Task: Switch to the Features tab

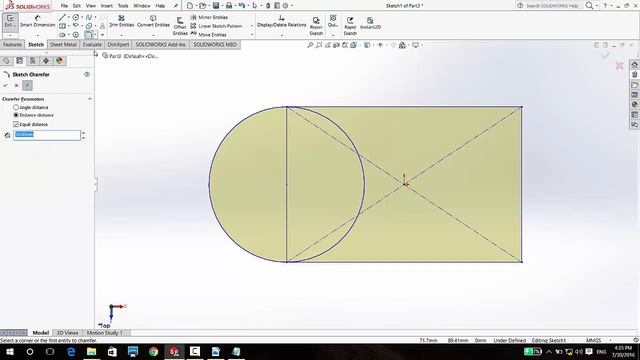Action: [x=12, y=44]
